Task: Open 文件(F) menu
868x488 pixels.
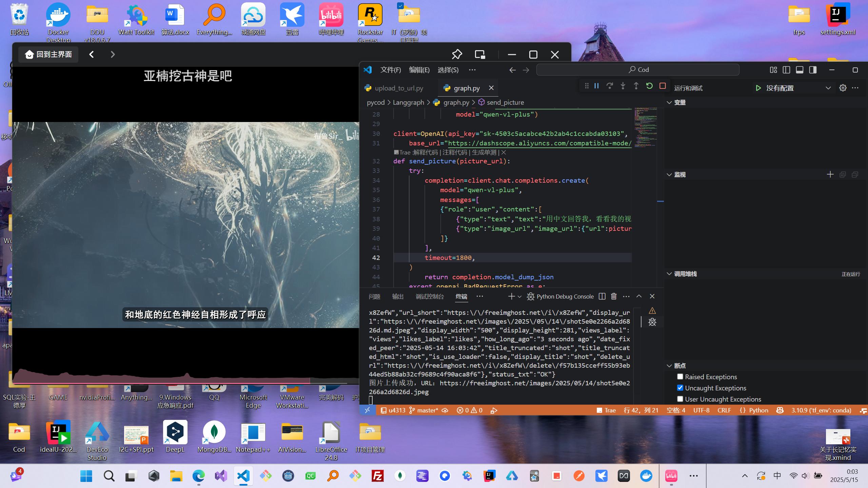Action: [x=391, y=70]
